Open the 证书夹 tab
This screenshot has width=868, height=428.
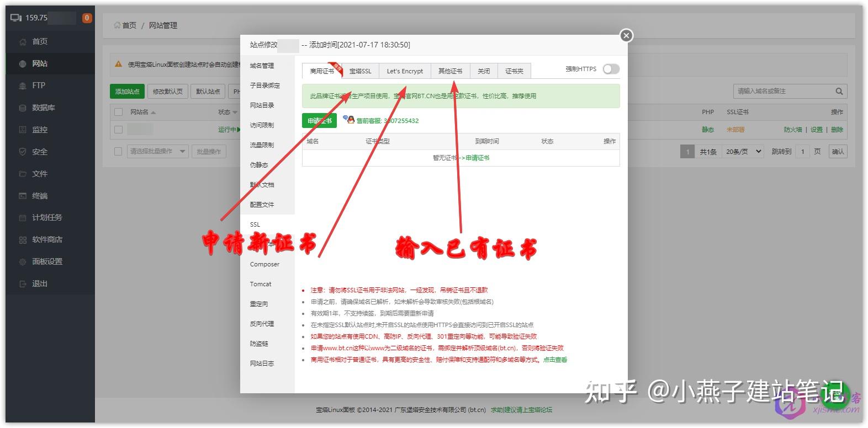coord(514,71)
